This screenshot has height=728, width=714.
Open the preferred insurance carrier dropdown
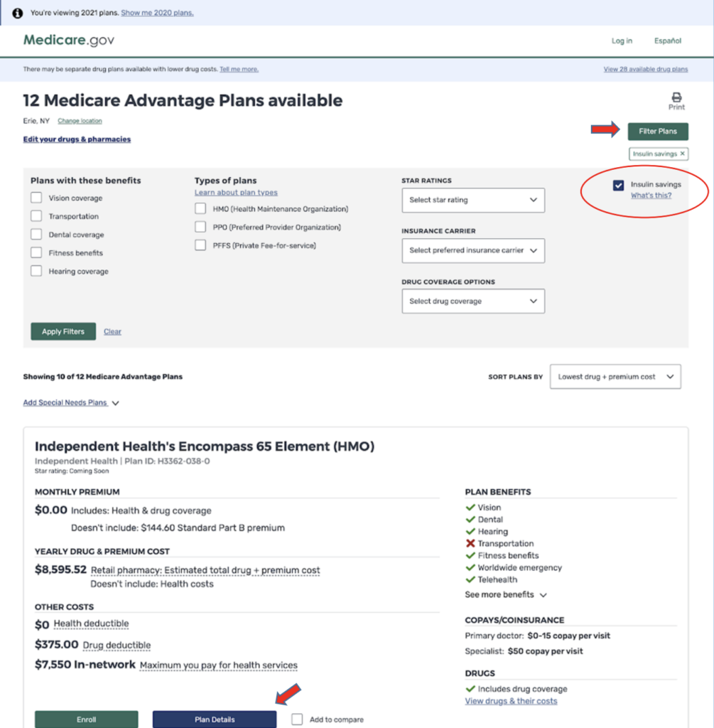coord(473,251)
